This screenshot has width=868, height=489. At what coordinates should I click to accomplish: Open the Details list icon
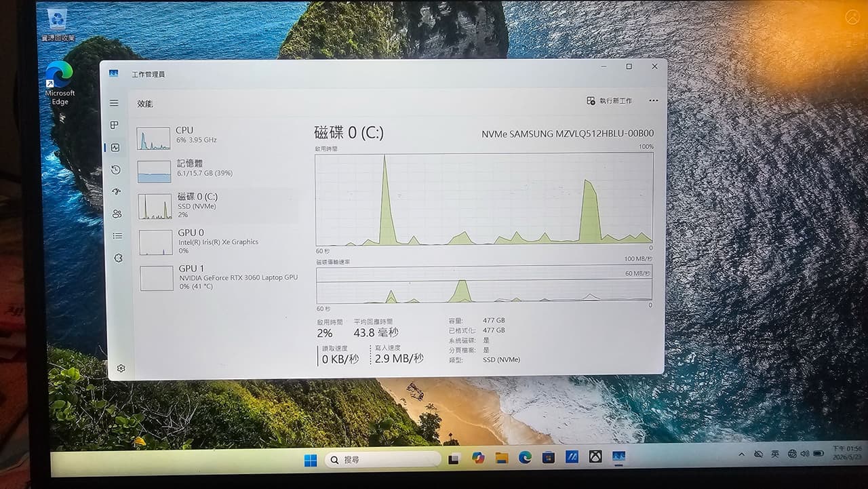[117, 235]
